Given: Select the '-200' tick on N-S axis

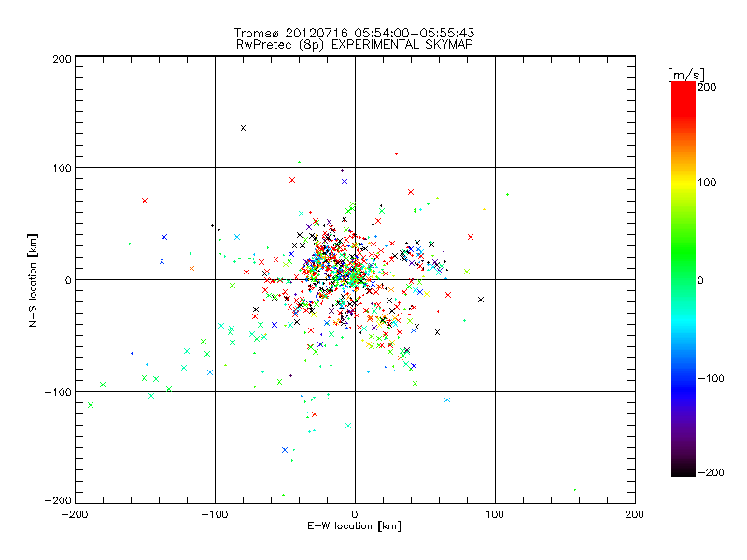Looking at the screenshot, I should coord(58,500).
